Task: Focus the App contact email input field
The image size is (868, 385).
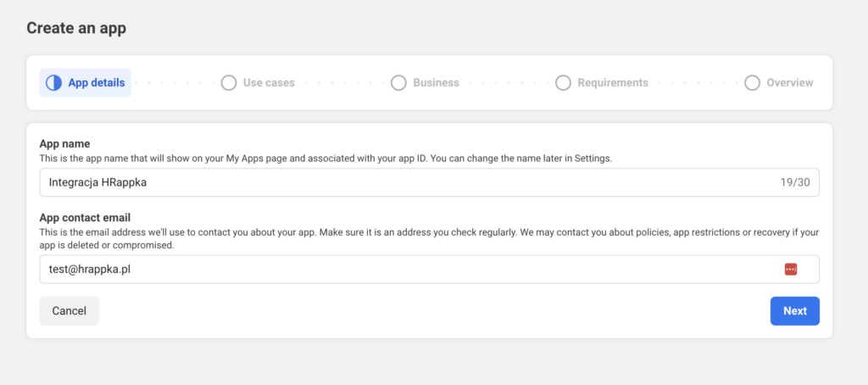Action: tap(407, 269)
